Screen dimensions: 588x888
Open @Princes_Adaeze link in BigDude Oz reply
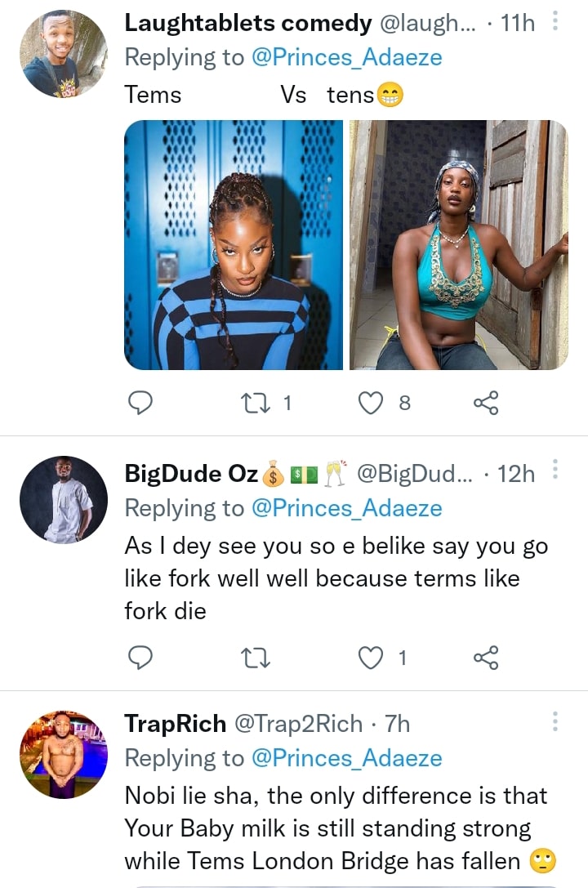[x=347, y=508]
